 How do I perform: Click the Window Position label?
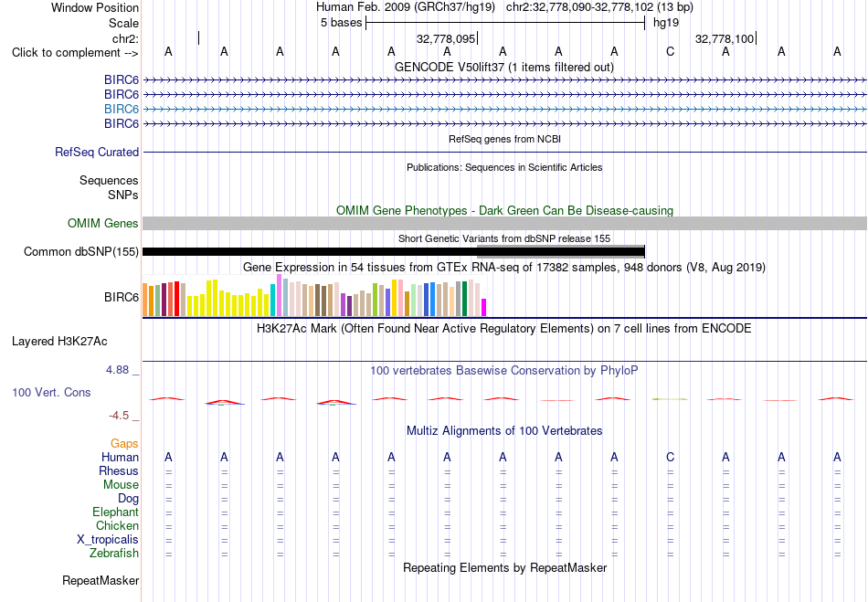coord(95,7)
